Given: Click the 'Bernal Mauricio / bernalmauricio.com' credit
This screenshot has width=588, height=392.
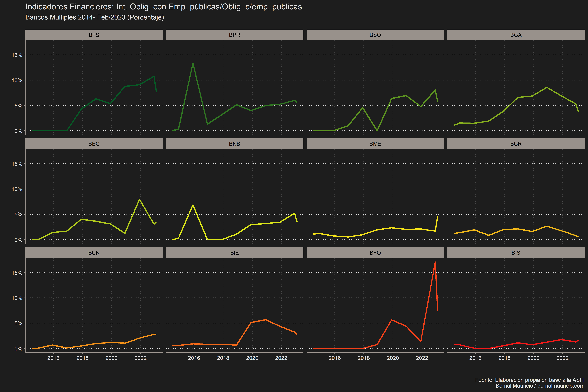Looking at the screenshot, I should pyautogui.click(x=540, y=386).
